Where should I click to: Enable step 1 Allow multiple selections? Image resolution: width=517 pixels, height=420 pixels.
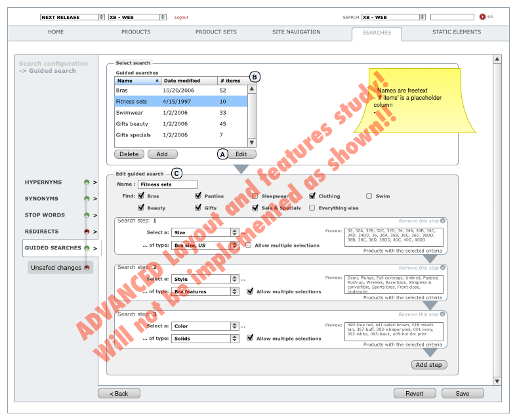pyautogui.click(x=248, y=245)
